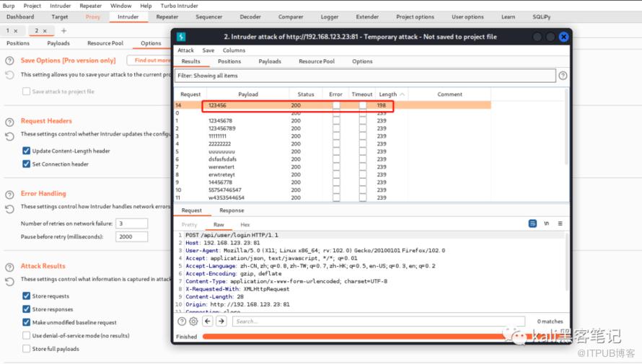
Task: Open the request editor hamburger menu
Action: [560, 224]
